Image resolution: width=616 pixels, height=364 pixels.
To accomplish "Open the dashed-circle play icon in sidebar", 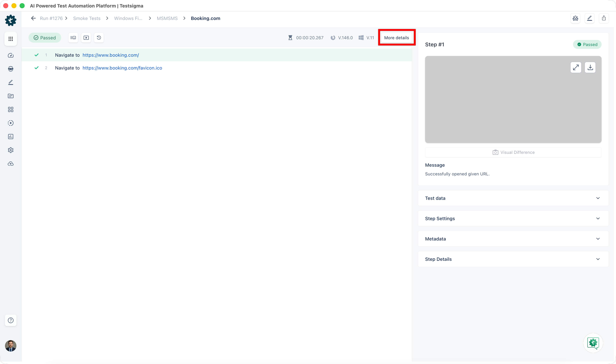I will tap(11, 123).
